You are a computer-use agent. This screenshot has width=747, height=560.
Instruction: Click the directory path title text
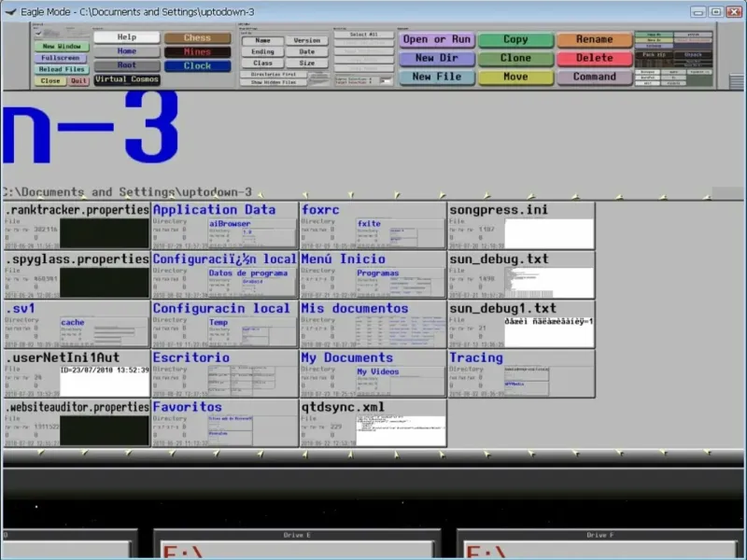click(x=127, y=192)
